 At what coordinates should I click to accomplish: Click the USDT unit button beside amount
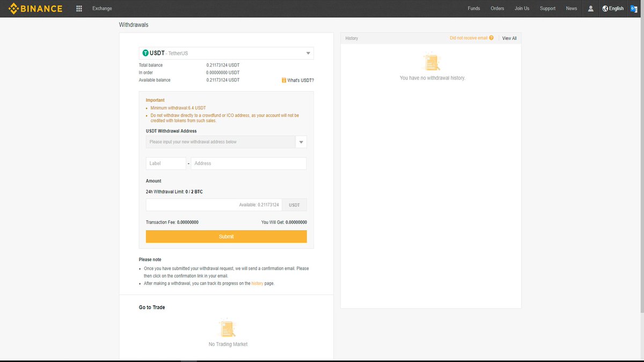click(x=294, y=205)
